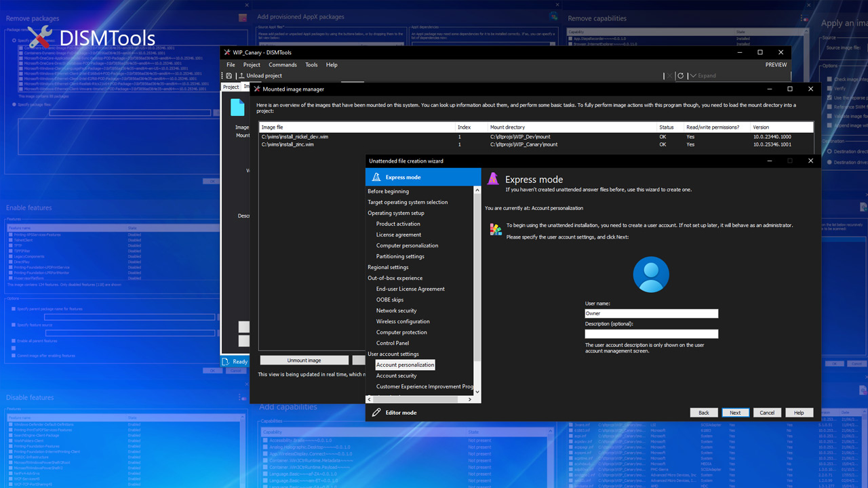868x488 pixels.
Task: Click the Status column header
Action: pos(671,127)
